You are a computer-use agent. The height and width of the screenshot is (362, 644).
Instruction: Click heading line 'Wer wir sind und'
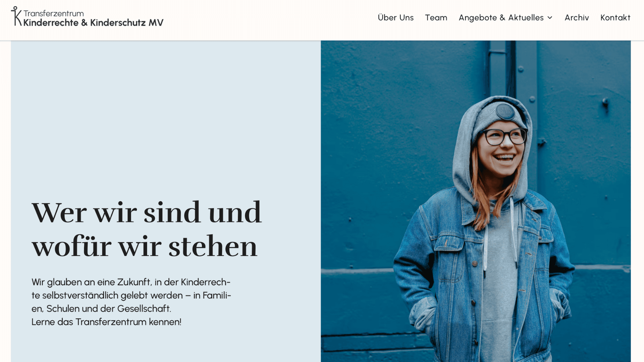[x=147, y=213]
